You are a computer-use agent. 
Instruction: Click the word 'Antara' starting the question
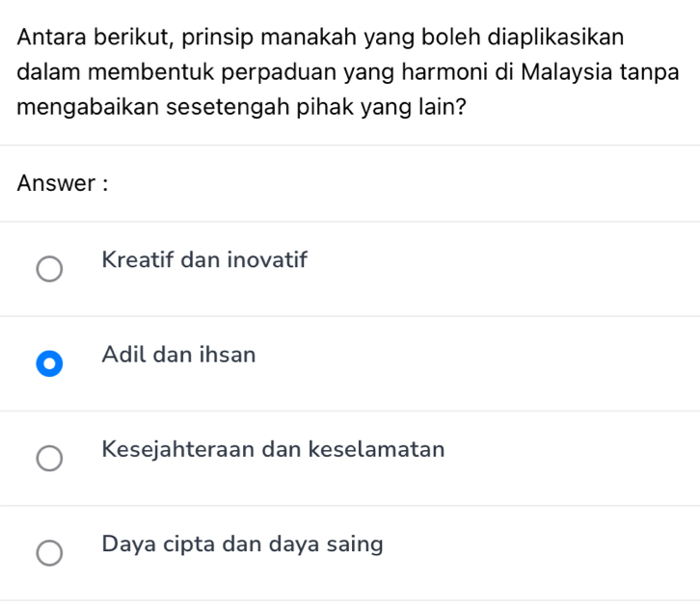[55, 38]
